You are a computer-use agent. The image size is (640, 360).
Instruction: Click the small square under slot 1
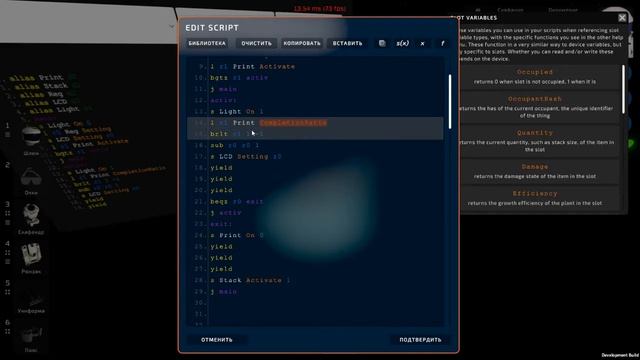click(x=7, y=135)
